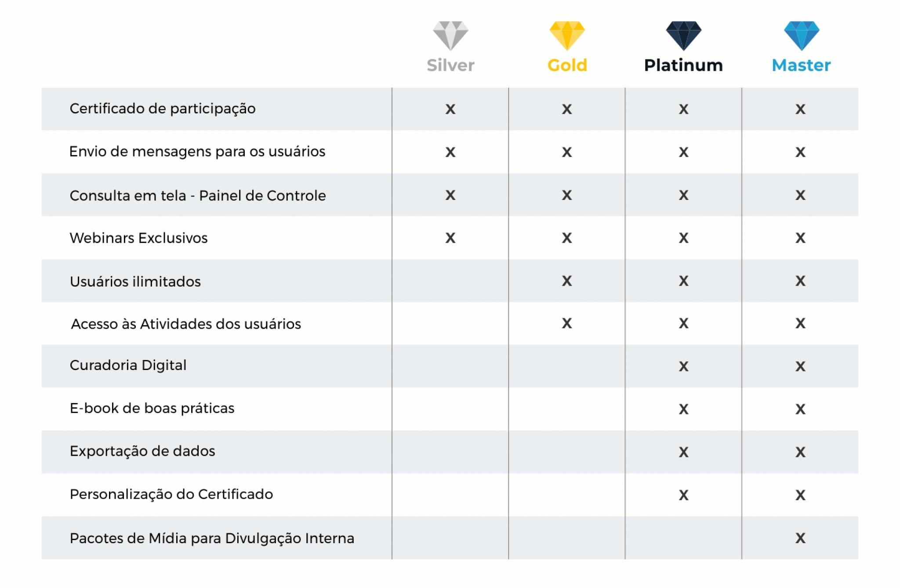Image resolution: width=900 pixels, height=588 pixels.
Task: Select the Consulta em tela - Painel de Controle row
Action: [x=450, y=195]
